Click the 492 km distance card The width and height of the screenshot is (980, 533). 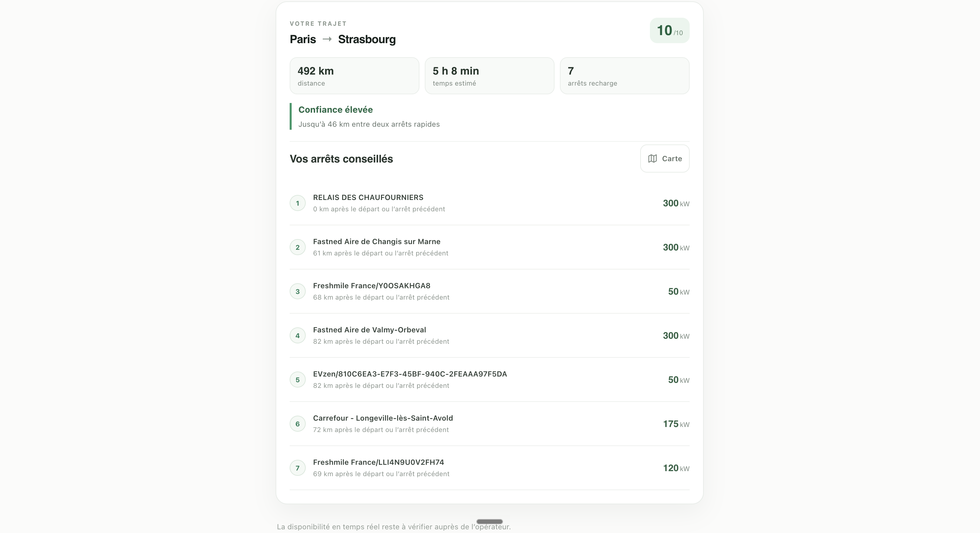tap(354, 76)
